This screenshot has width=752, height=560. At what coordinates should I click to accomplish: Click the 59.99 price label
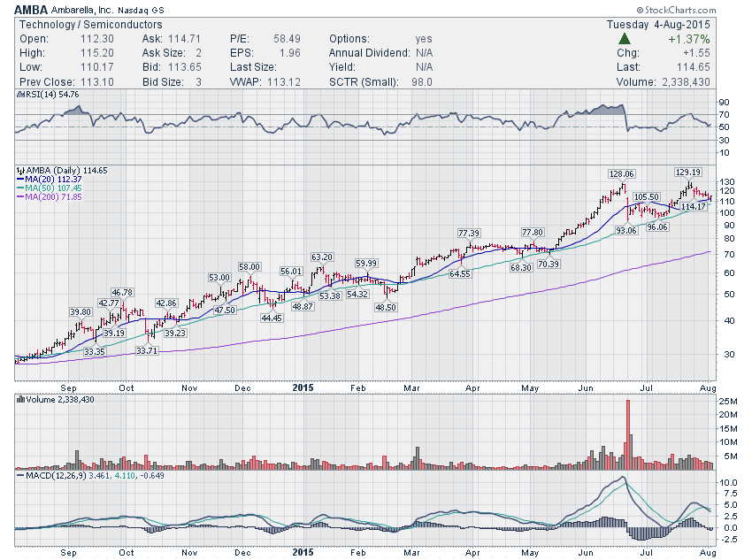pyautogui.click(x=366, y=264)
